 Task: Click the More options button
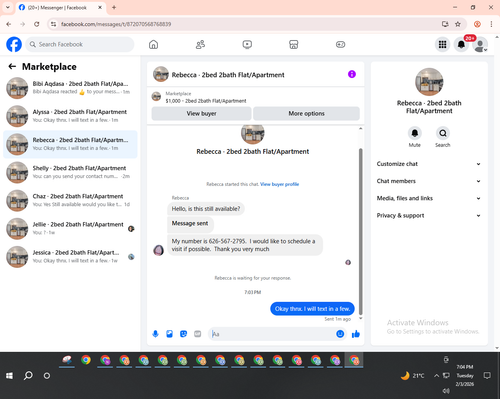point(306,113)
